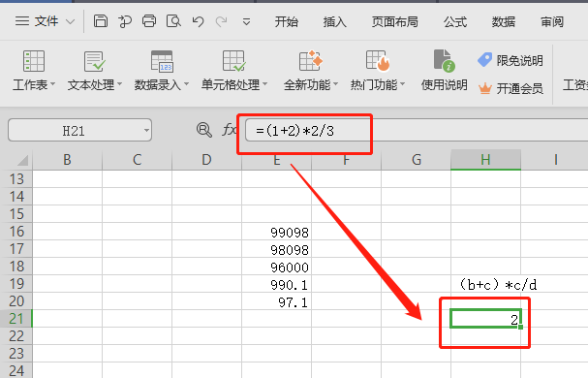Expand the 热门功能 dropdown label
The width and height of the screenshot is (588, 378).
click(378, 85)
